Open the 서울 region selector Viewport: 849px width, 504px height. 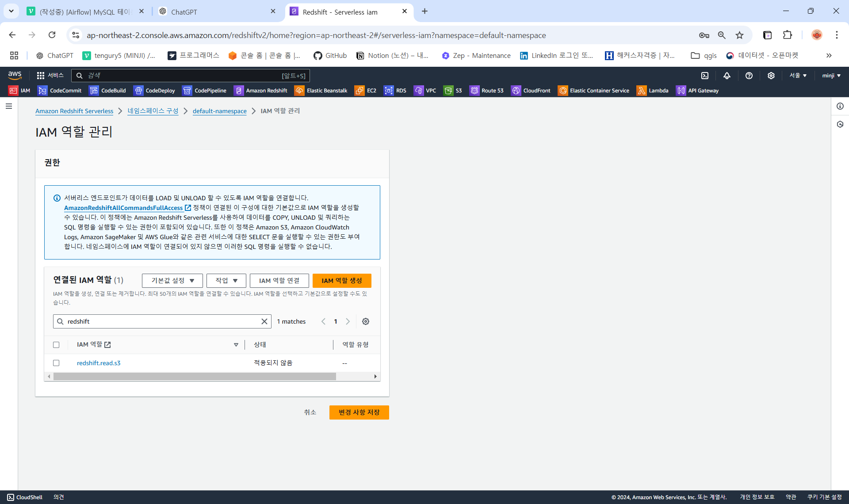tap(798, 76)
